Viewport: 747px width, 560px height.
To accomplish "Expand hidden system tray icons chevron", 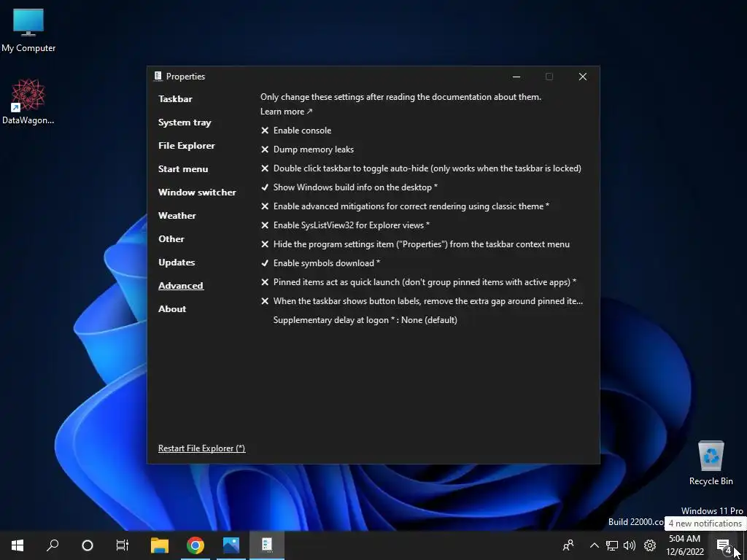I will 594,545.
